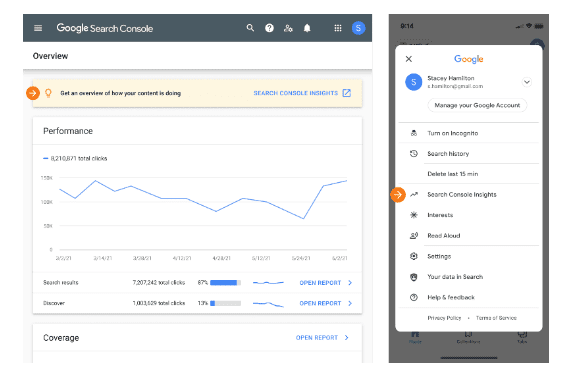Open the notifications bell

(307, 28)
